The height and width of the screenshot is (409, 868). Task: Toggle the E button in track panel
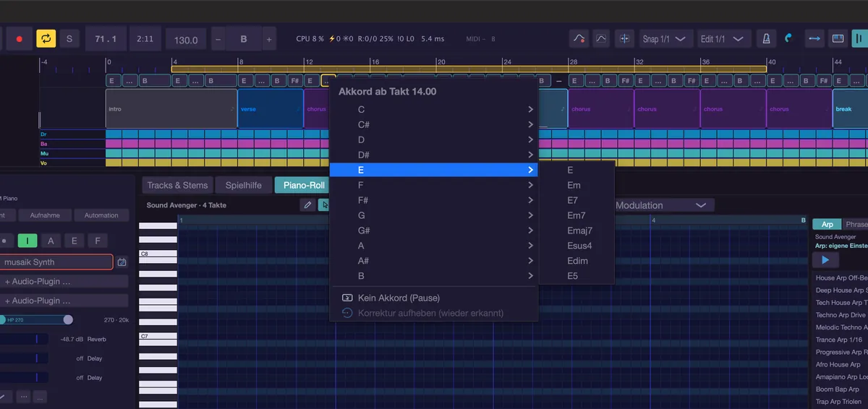[74, 241]
